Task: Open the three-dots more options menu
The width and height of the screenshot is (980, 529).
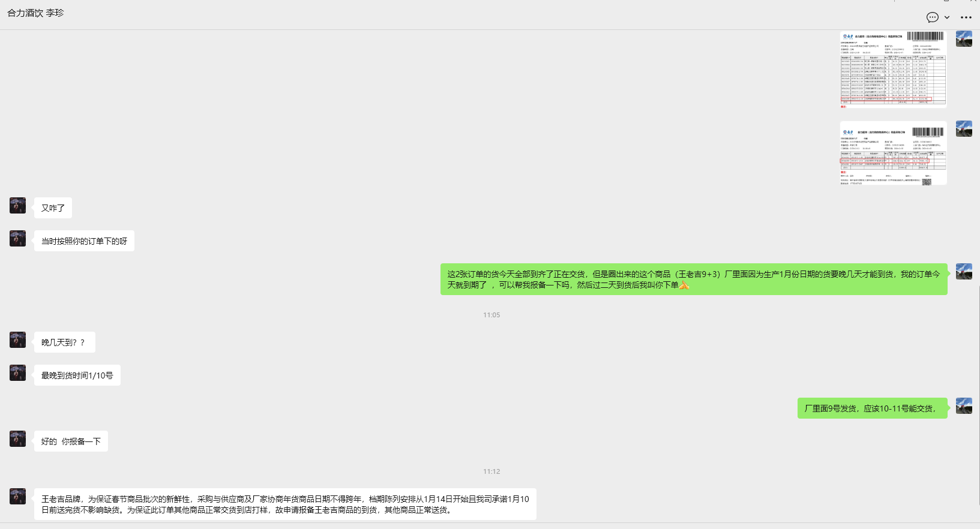Action: [966, 17]
